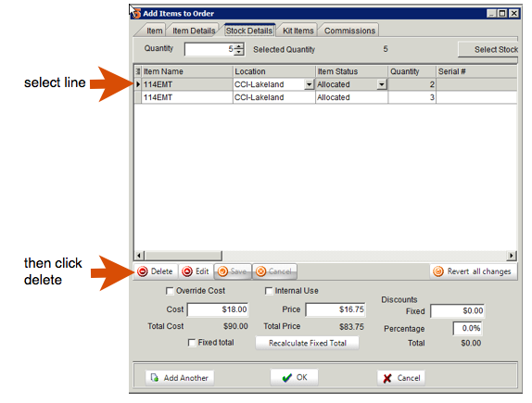The width and height of the screenshot is (532, 403).
Task: Click the bottom Cancel button with red X
Action: click(401, 378)
